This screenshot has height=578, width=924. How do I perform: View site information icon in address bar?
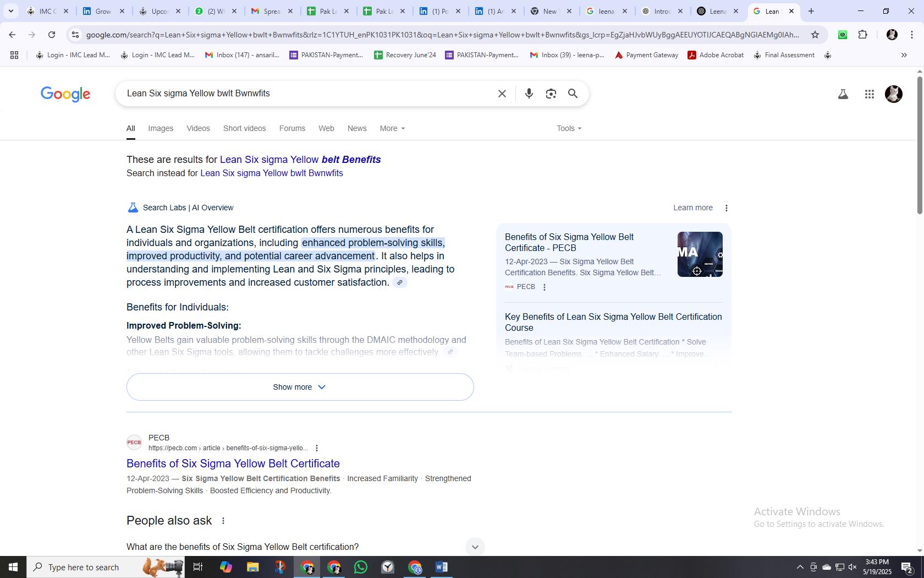click(x=75, y=35)
